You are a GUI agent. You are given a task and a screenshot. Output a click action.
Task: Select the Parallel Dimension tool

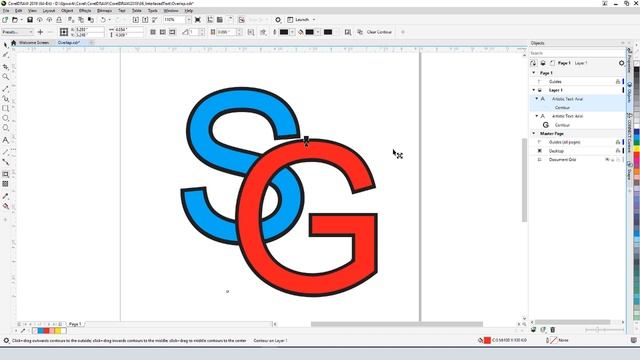[x=5, y=152]
